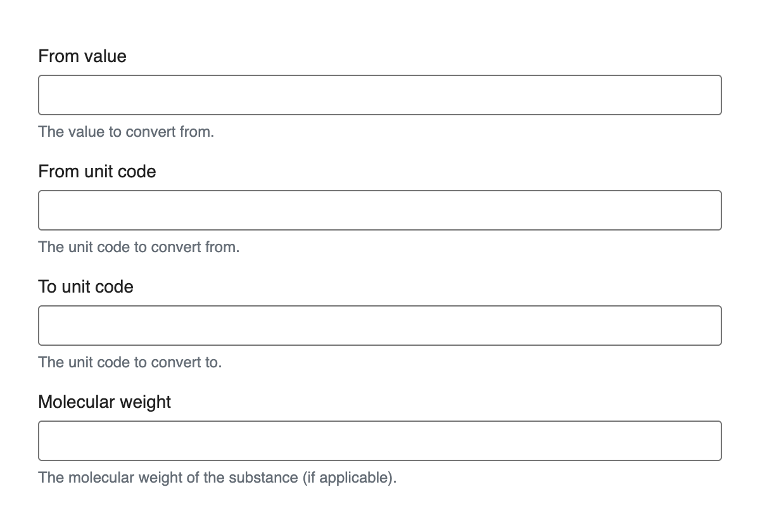Focus field above 'The unit code to convert from.'
Image resolution: width=760 pixels, height=532 pixels.
click(380, 210)
